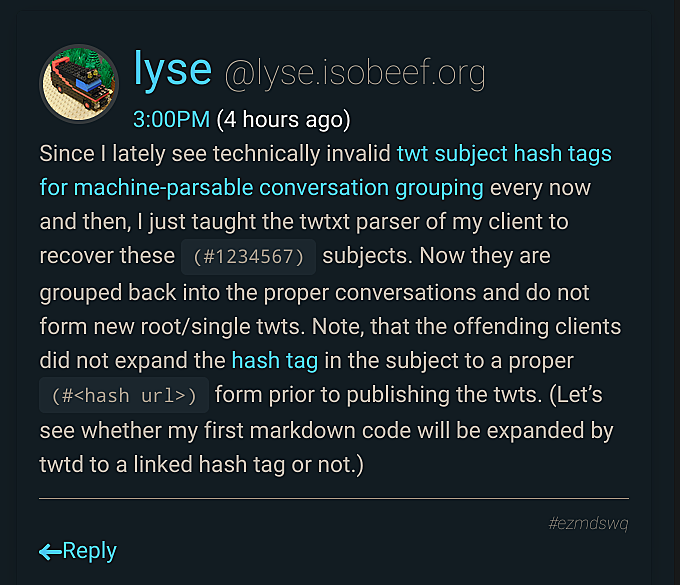The image size is (680, 585).
Task: Open the 3:00PM timestamp permalink
Action: [x=171, y=119]
